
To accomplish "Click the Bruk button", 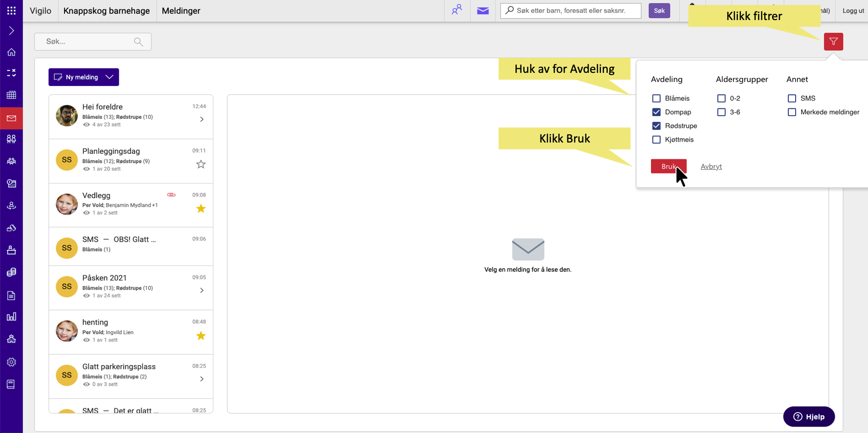I will click(668, 166).
